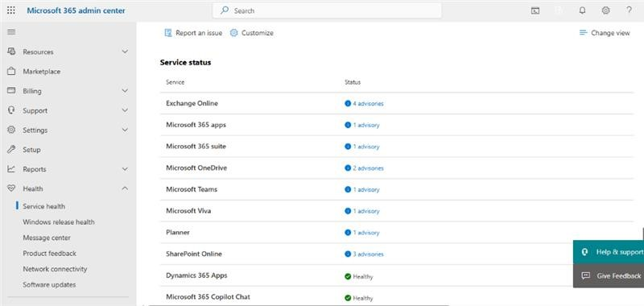Click the Report an issue icon
This screenshot has width=644, height=306.
(168, 33)
